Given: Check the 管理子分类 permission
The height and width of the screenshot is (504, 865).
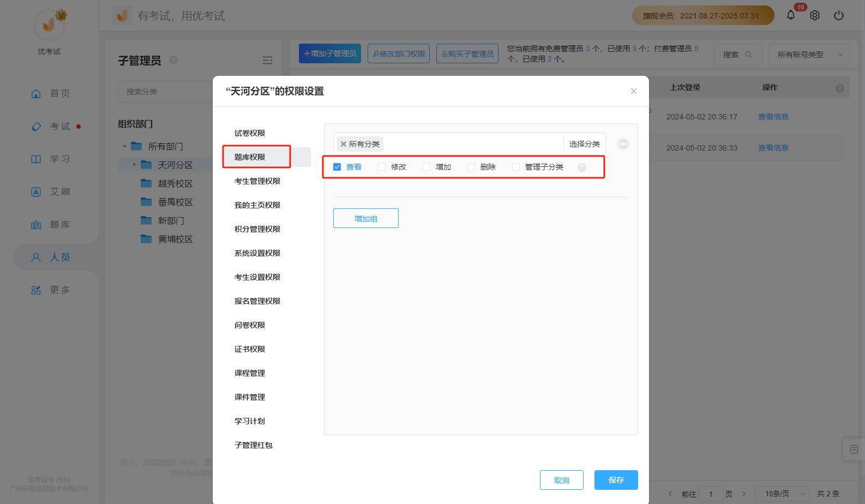Looking at the screenshot, I should (x=516, y=167).
